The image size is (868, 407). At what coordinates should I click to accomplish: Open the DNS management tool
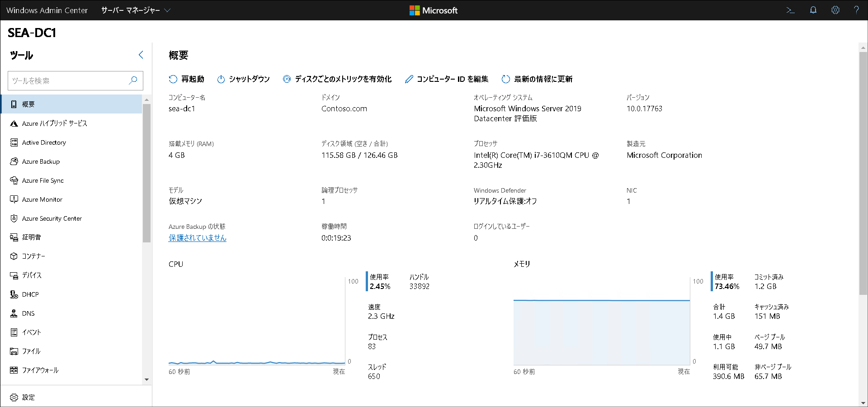coord(29,313)
